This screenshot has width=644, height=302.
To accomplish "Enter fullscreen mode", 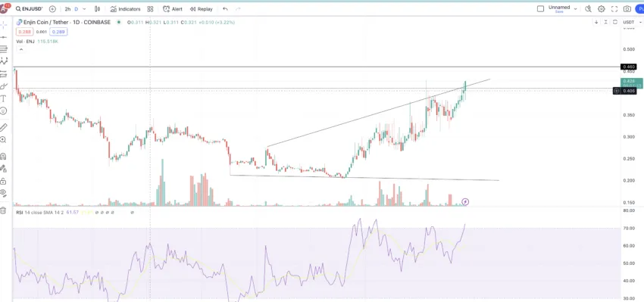I will tap(614, 8).
